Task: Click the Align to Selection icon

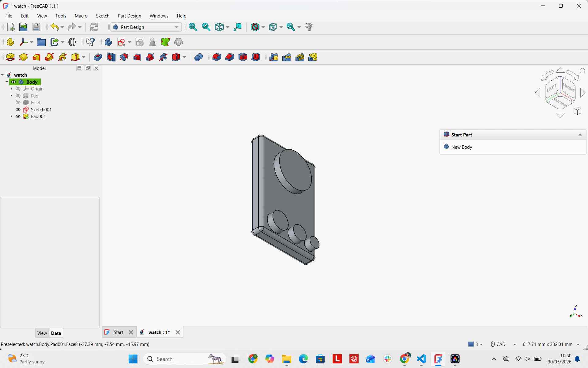Action: point(238,27)
